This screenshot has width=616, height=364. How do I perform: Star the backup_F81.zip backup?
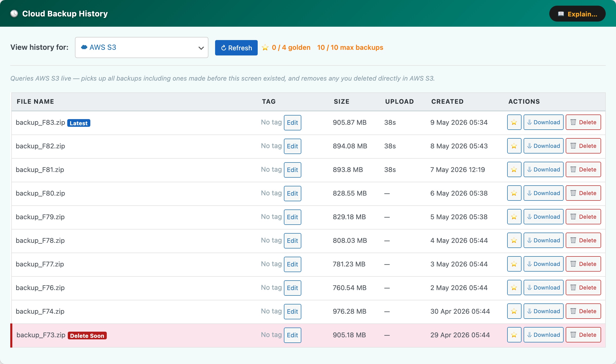[514, 170]
